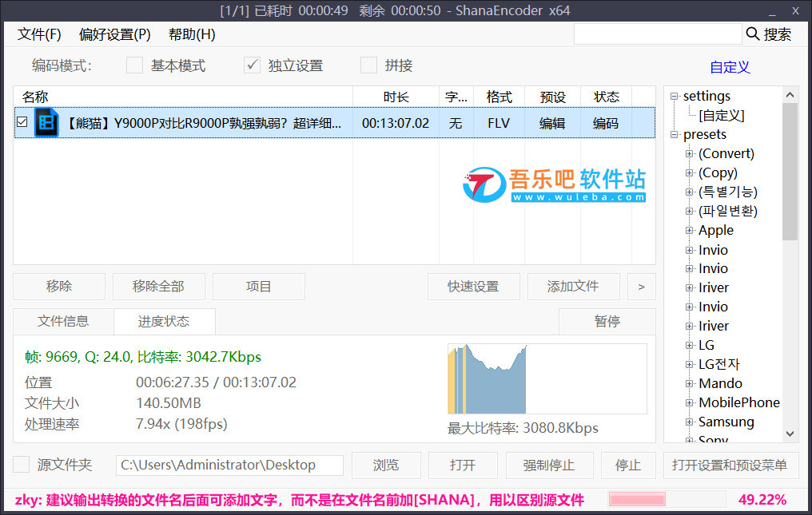
Task: Enable 基本模式 encoding mode checkbox
Action: pos(134,65)
